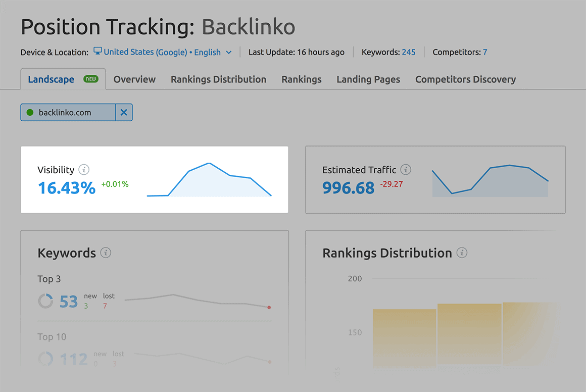Switch to the Landscape tab
The height and width of the screenshot is (392, 586).
click(x=63, y=79)
